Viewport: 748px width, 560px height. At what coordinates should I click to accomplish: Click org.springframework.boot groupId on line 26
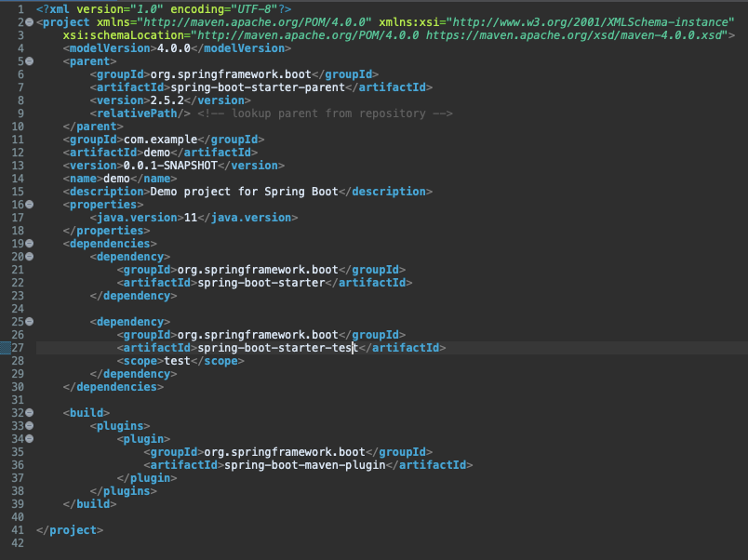click(x=258, y=335)
